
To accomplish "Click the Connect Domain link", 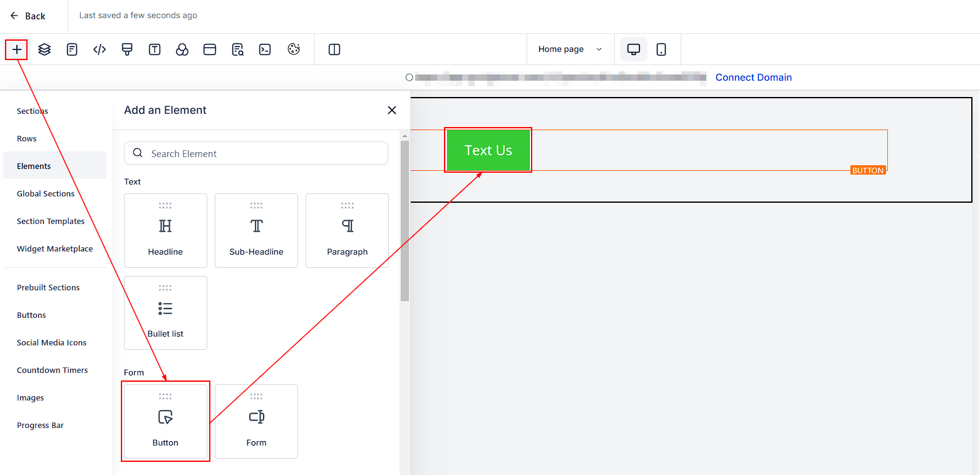I will [x=753, y=78].
